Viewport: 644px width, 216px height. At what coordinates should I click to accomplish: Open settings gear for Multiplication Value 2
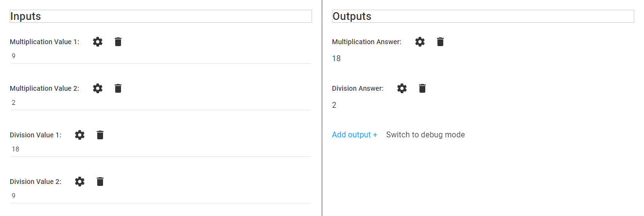point(98,88)
